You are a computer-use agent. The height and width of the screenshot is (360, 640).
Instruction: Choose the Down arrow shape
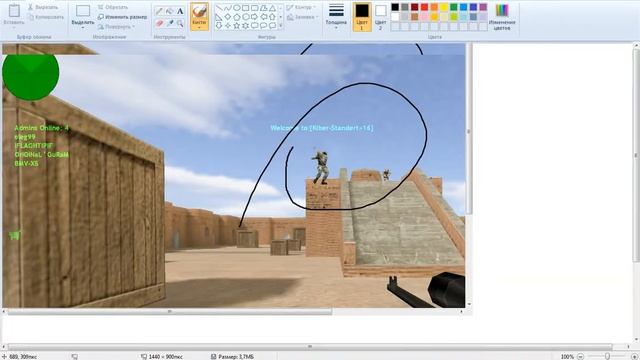(219, 25)
